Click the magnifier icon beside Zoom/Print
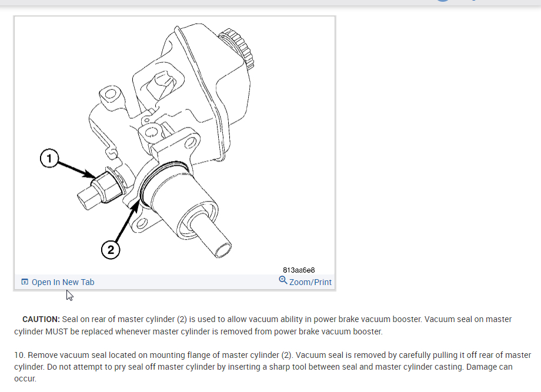 point(283,280)
